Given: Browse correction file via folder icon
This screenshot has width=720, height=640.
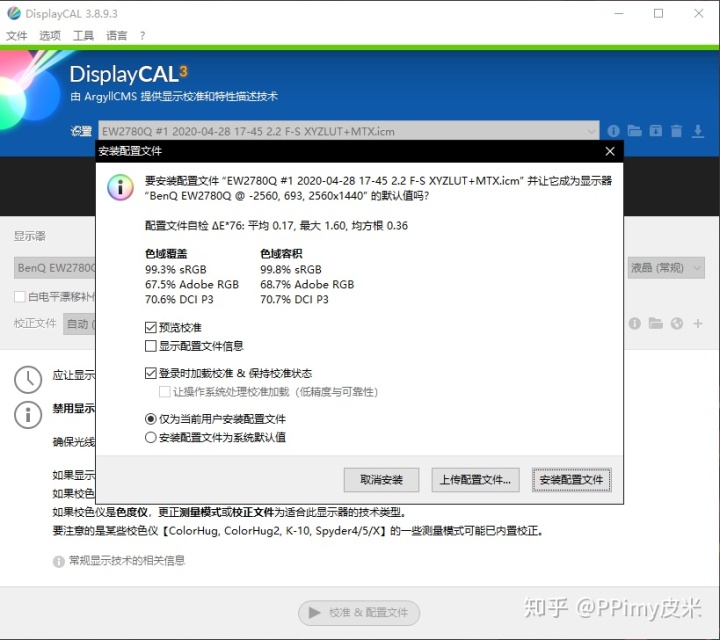Looking at the screenshot, I should (x=656, y=324).
